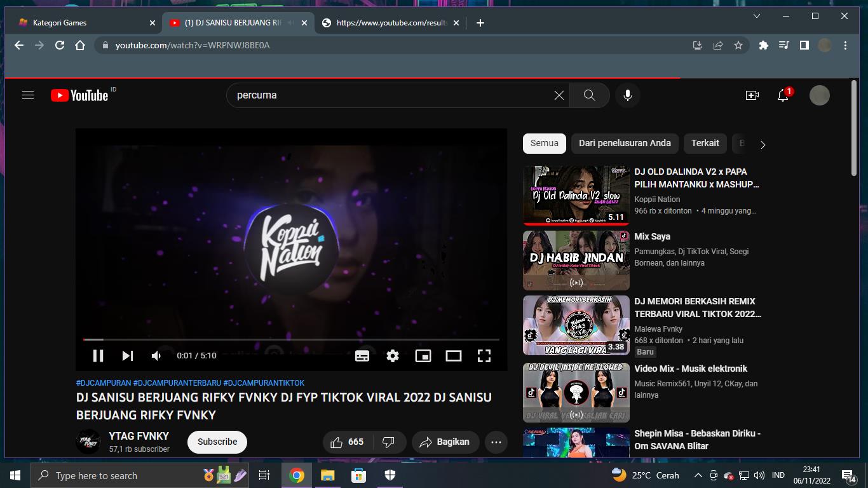Open video settings gear

[393, 356]
